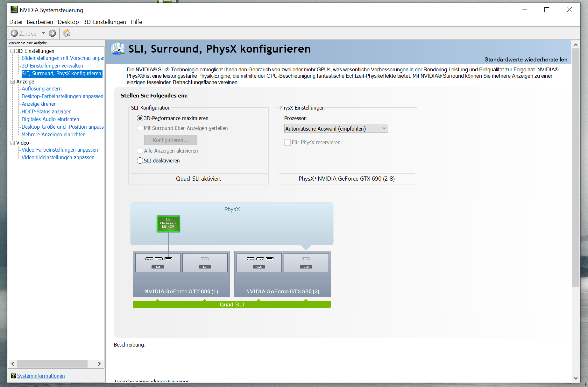The height and width of the screenshot is (387, 588).
Task: Click sidebar horizontal scrollbar thumb
Action: coord(52,364)
